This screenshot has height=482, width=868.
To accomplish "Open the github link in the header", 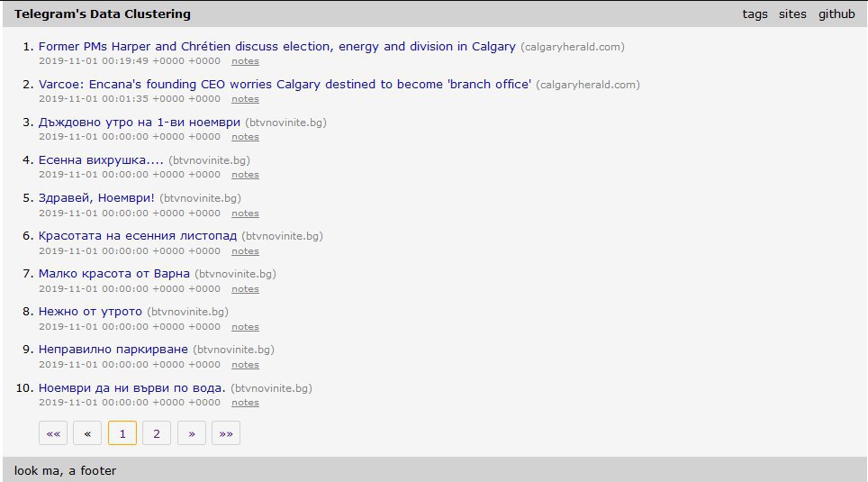I will [836, 14].
